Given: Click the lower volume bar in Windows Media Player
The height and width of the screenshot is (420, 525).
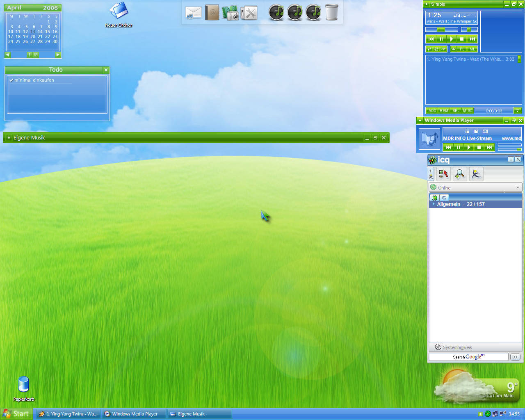Looking at the screenshot, I should point(510,149).
